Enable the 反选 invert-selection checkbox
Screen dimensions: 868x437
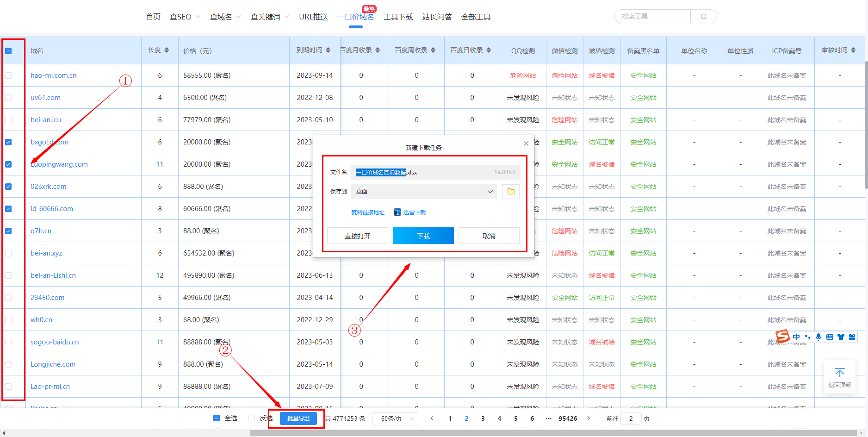(251, 418)
